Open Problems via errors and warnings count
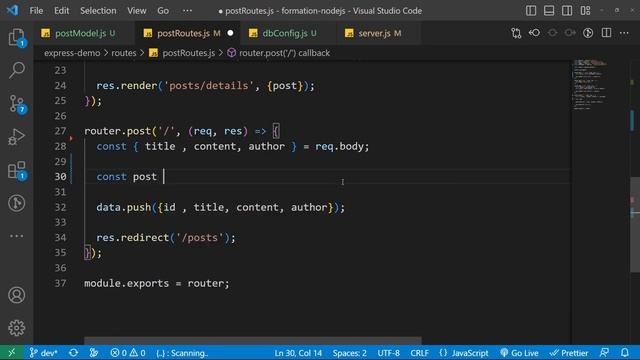640x360 pixels. (x=128, y=353)
